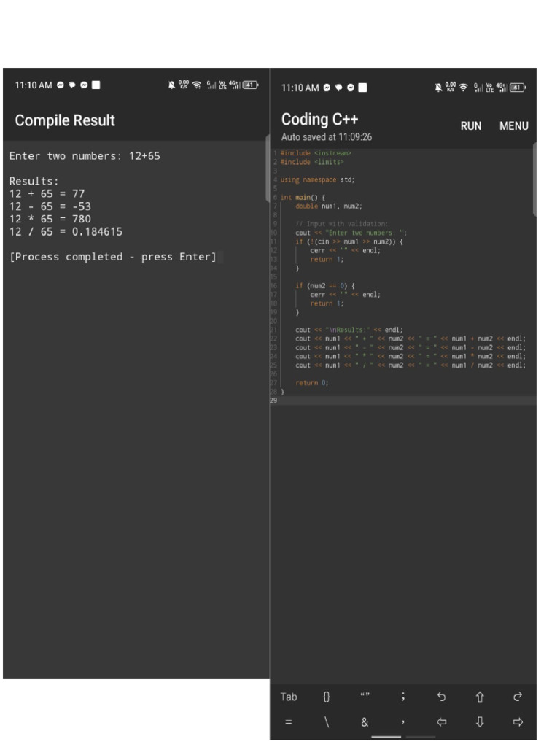560x747 pixels.
Task: Tap the undo arrow key
Action: click(441, 697)
